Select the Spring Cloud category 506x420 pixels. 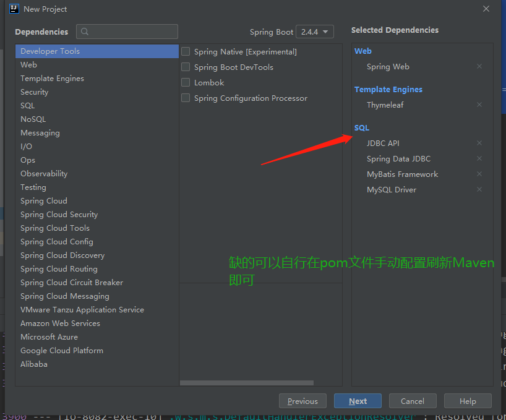(97, 201)
